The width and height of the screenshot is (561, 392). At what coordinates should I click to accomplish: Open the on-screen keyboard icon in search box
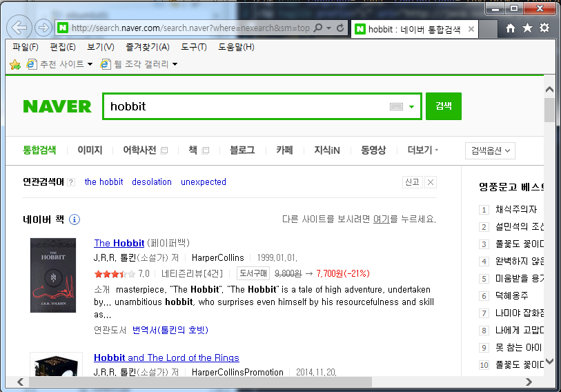click(396, 106)
